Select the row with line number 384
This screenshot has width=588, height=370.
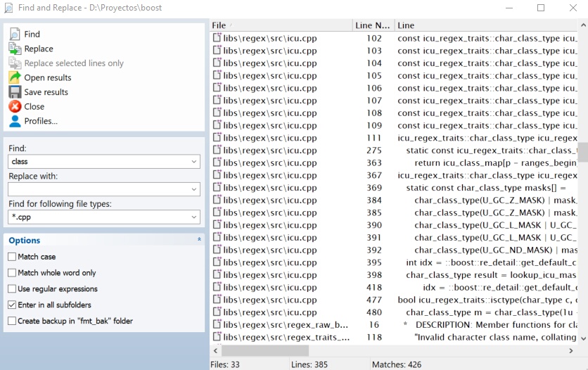point(394,200)
